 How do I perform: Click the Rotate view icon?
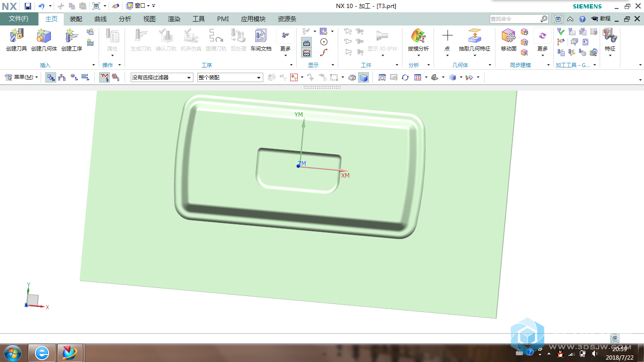(x=405, y=77)
